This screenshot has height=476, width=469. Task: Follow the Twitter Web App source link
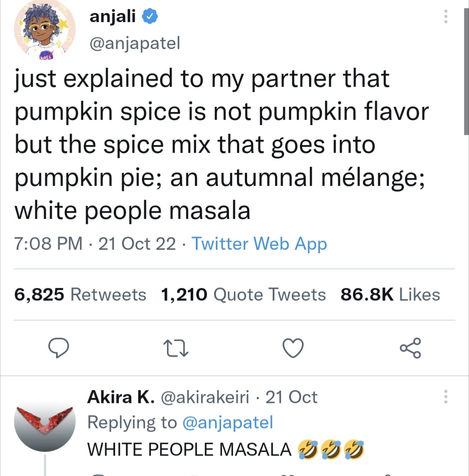pyautogui.click(x=259, y=243)
